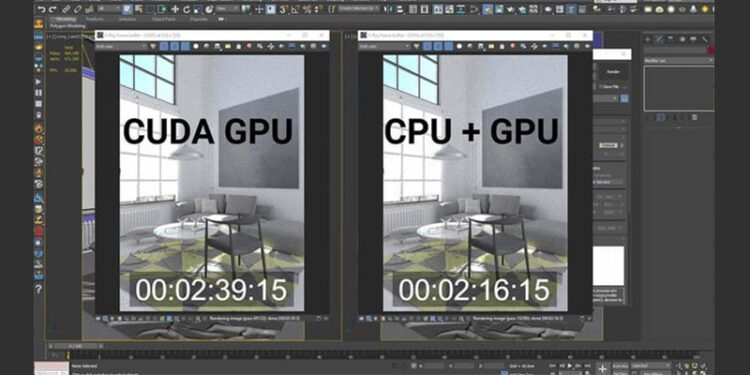The image size is (750, 375).
Task: Activate the Select Object tool
Action: pos(128,9)
